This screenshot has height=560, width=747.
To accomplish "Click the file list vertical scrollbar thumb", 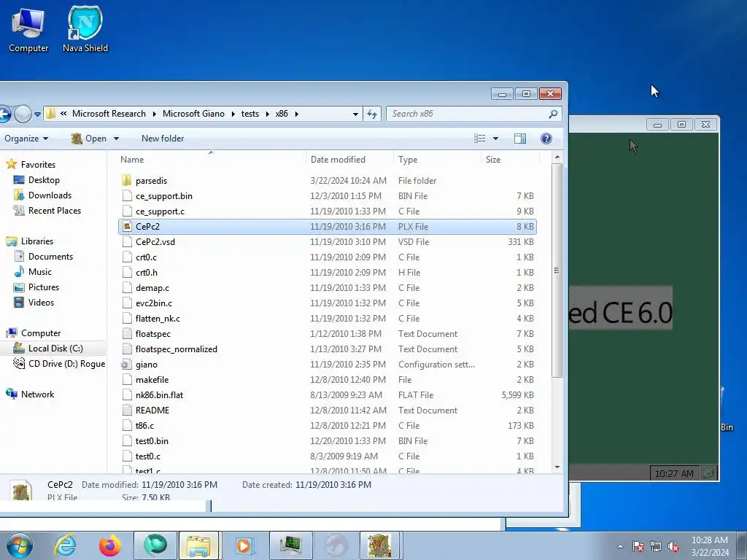I will (557, 270).
